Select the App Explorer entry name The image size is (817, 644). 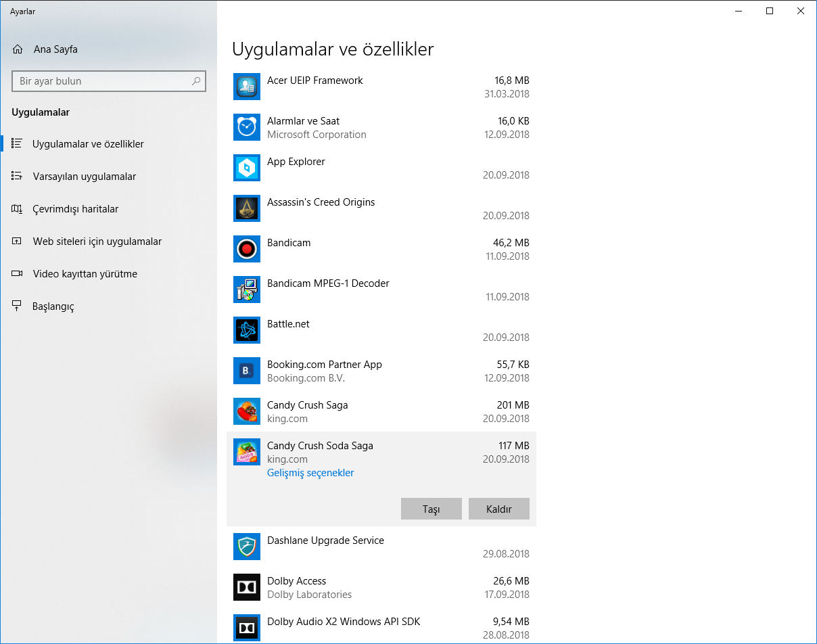(296, 162)
